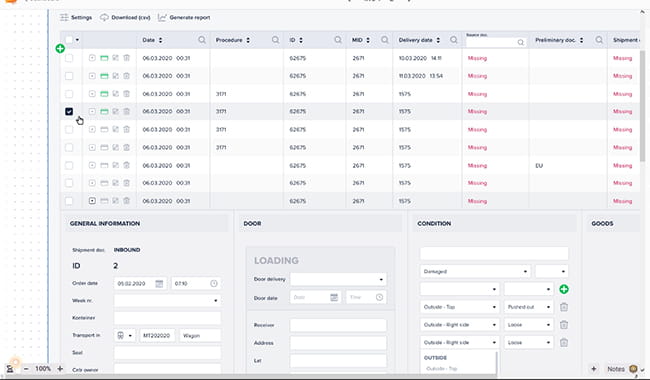Click Generate report in the toolbar
The height and width of the screenshot is (380, 650).
(184, 17)
